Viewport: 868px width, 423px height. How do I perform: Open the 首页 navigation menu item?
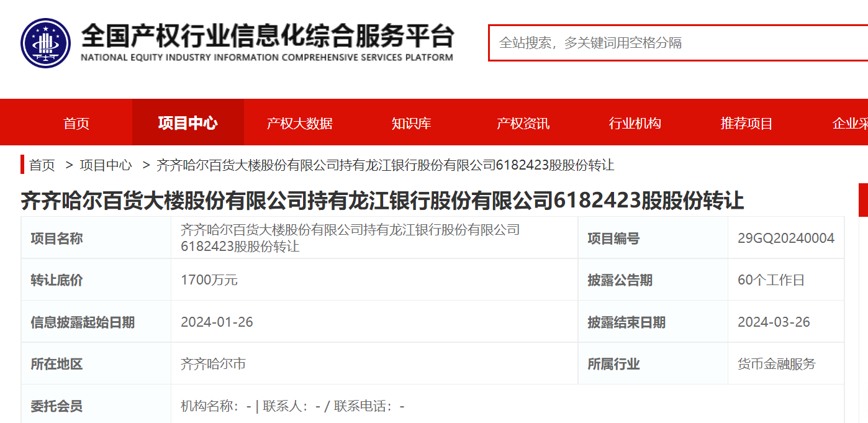coord(76,123)
